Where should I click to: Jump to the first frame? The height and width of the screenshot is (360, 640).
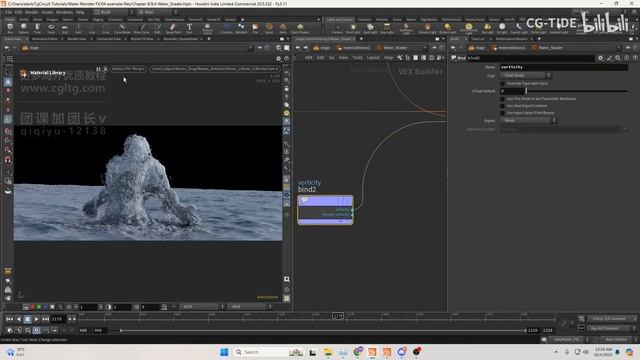click(10, 319)
